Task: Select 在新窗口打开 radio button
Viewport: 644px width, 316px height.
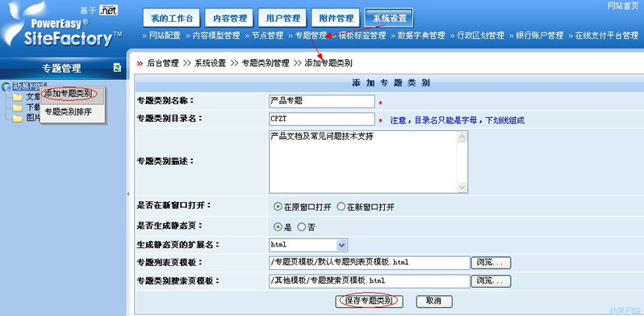Action: tap(341, 207)
